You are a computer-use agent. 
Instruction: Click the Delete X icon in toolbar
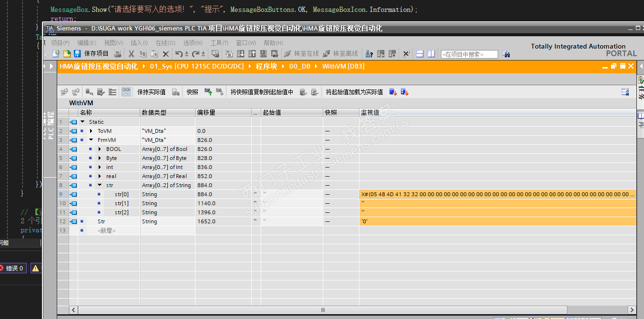[166, 54]
